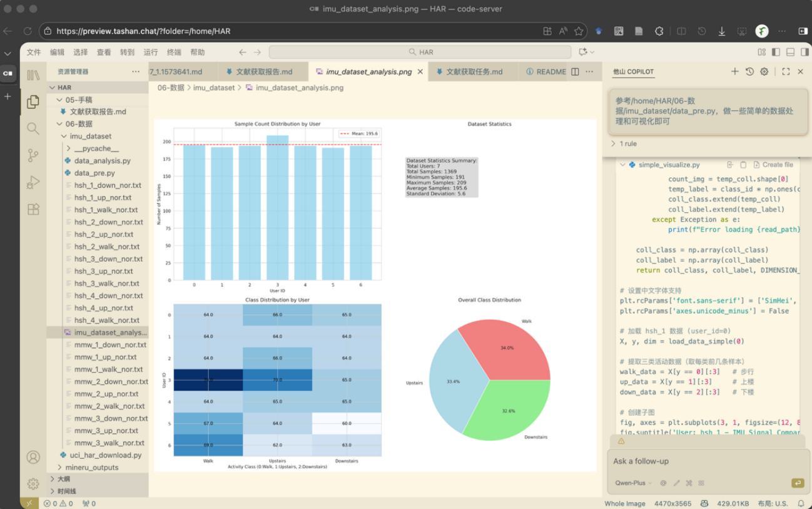
Task: Click Create file for simple_visualize.py
Action: point(773,165)
